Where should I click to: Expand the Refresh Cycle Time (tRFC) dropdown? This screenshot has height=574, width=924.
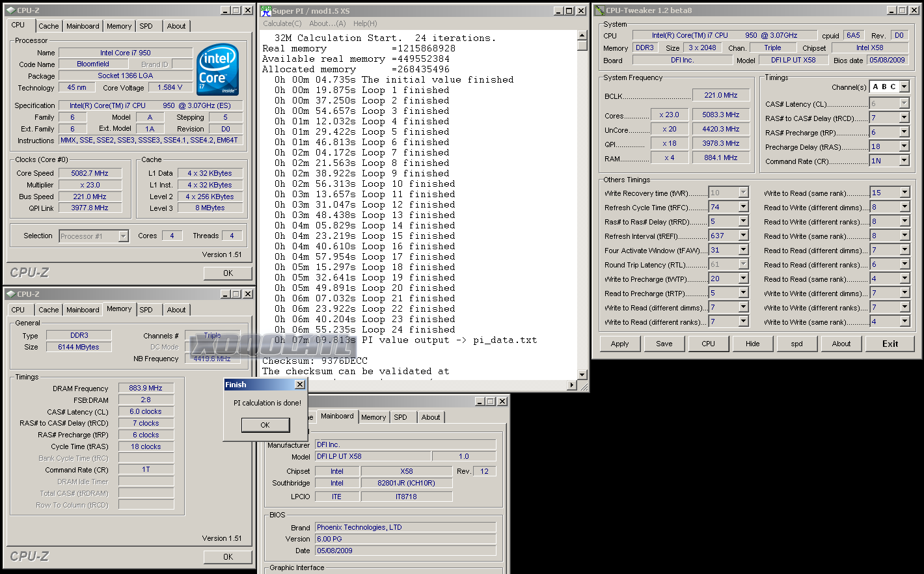pos(743,207)
